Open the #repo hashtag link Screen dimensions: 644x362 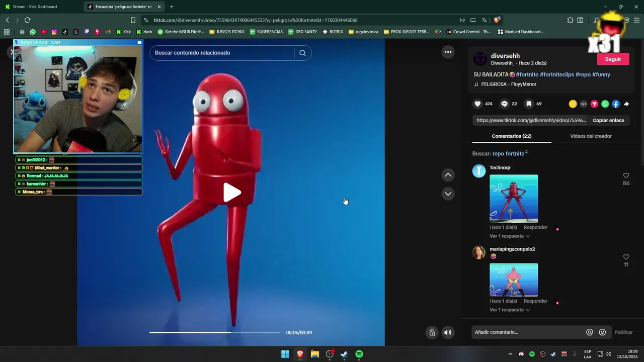coord(583,74)
